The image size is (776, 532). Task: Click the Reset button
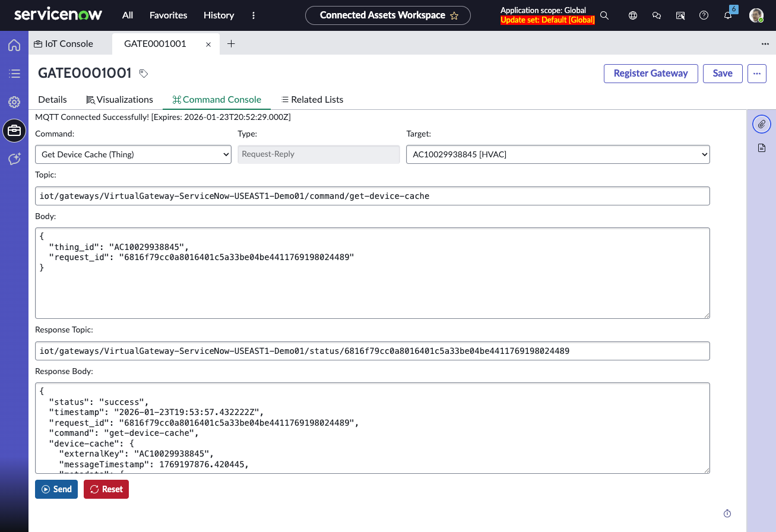coord(106,489)
